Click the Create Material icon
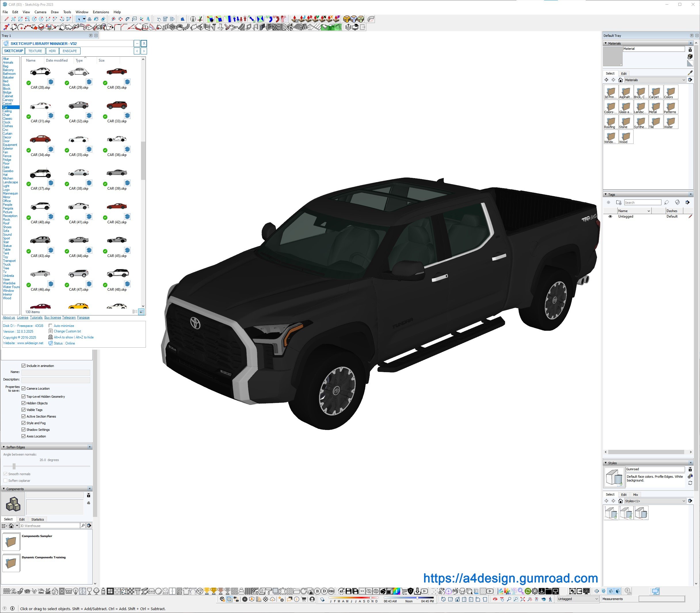Image resolution: width=700 pixels, height=613 pixels. click(x=690, y=56)
